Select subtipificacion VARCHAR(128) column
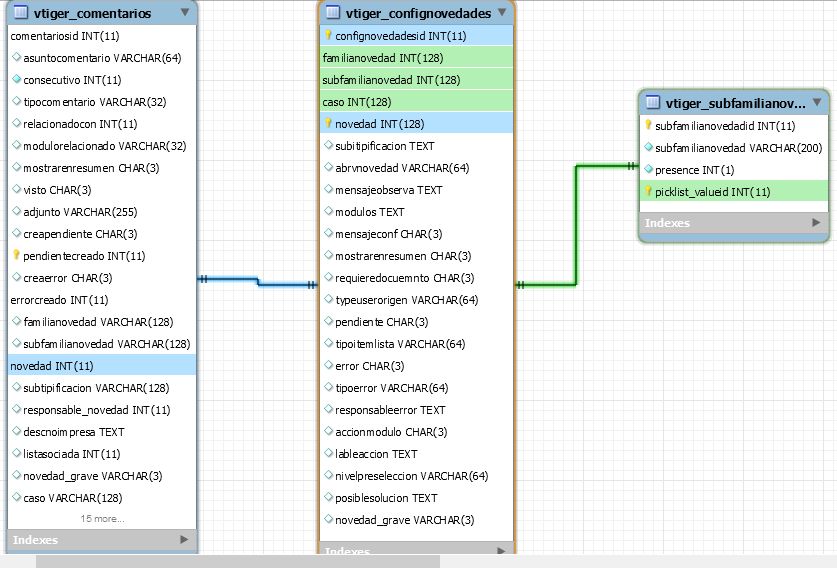Viewport: 837px width, 568px height. coord(102,388)
